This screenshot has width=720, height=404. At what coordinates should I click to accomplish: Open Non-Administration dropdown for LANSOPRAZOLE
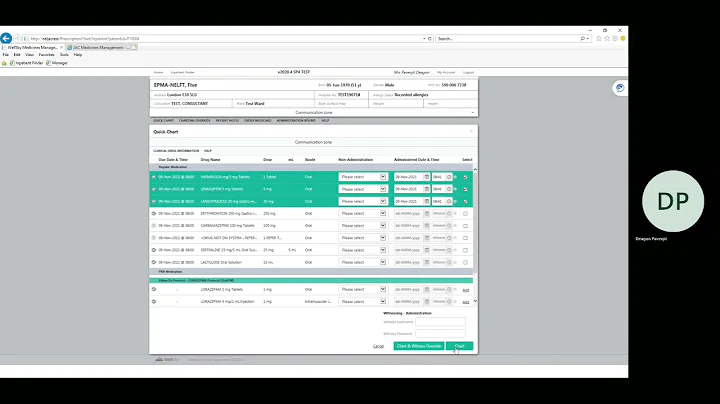tap(363, 202)
